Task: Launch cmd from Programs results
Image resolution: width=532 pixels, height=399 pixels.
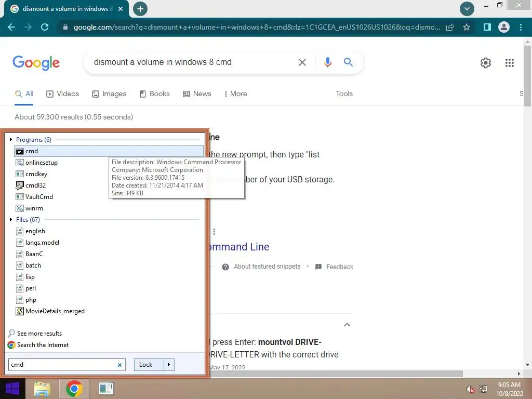Action: 109,151
